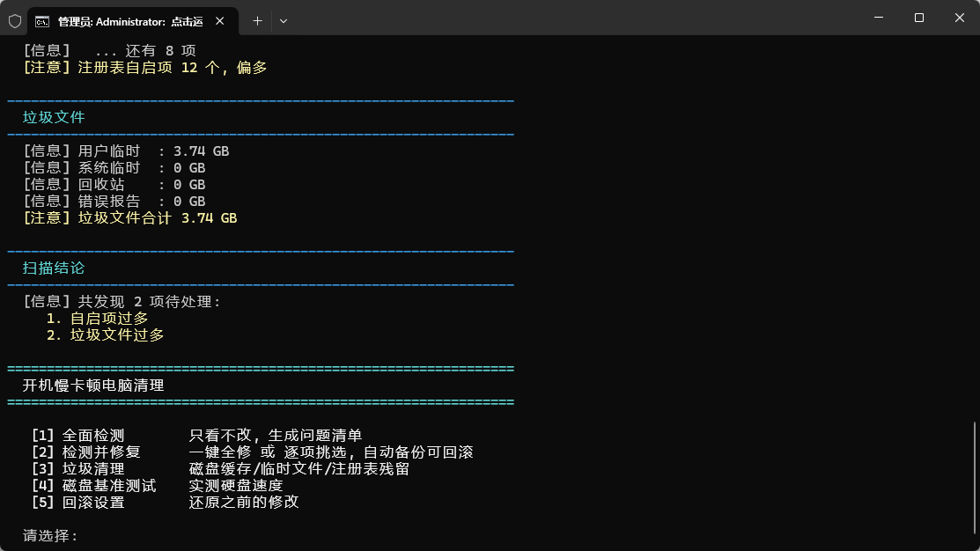Viewport: 980px width, 551px height.
Task: Open a new terminal tab
Action: (x=257, y=21)
